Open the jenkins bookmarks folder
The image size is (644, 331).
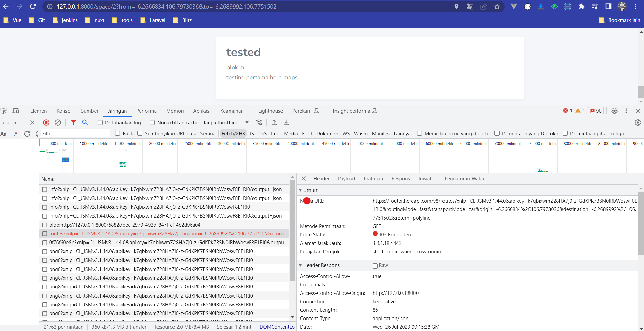pos(65,20)
